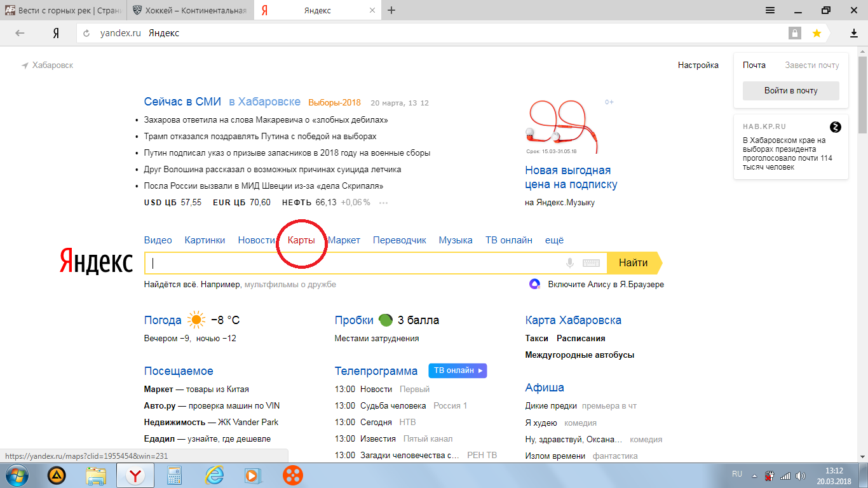Click the Windows Start button
This screenshot has width=868, height=488.
click(x=16, y=475)
